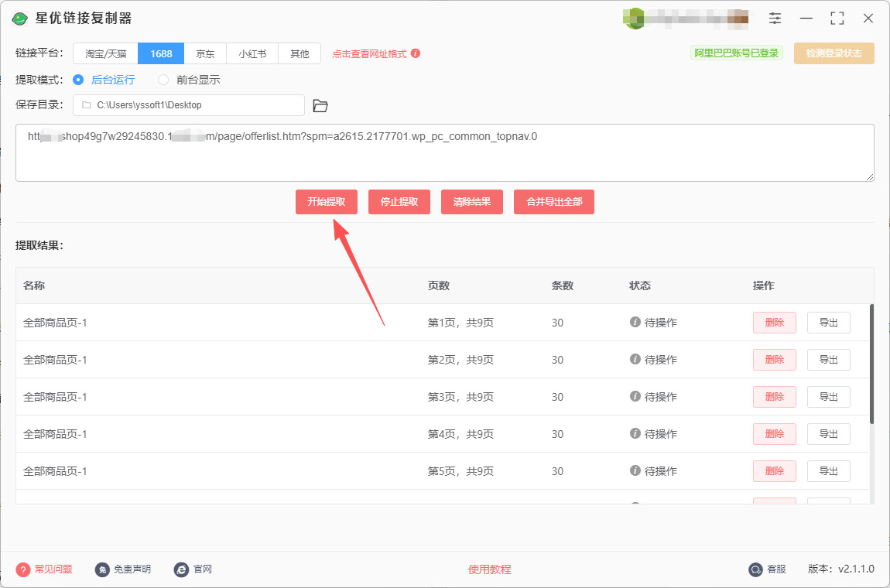The image size is (890, 588).
Task: Click the 操作 column header
Action: point(763,285)
